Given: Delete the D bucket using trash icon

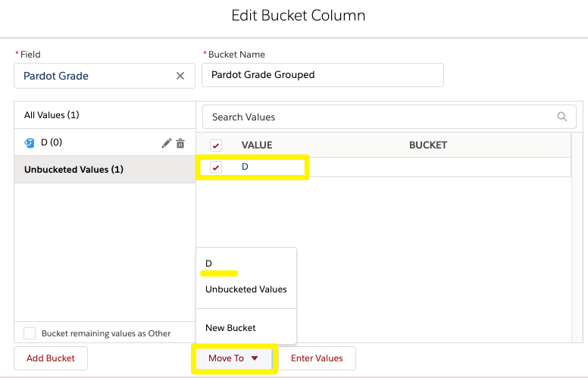Looking at the screenshot, I should tap(180, 143).
